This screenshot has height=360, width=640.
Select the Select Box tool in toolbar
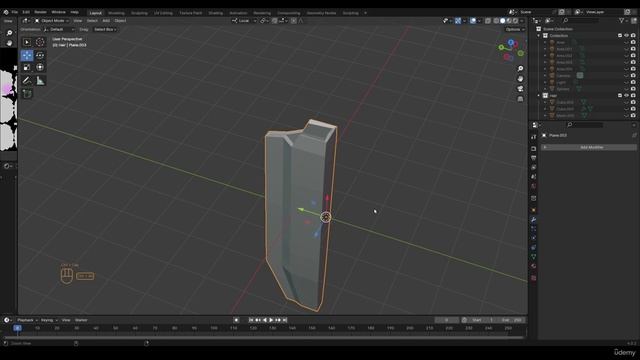[27, 42]
